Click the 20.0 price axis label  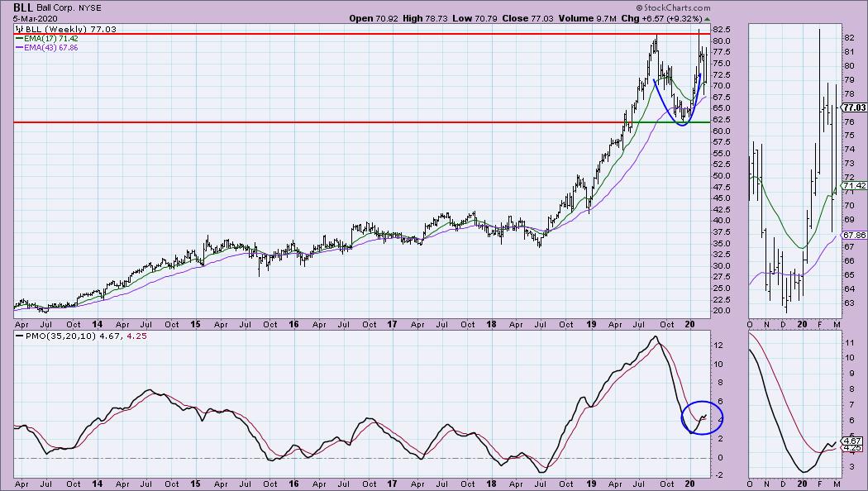(x=722, y=311)
